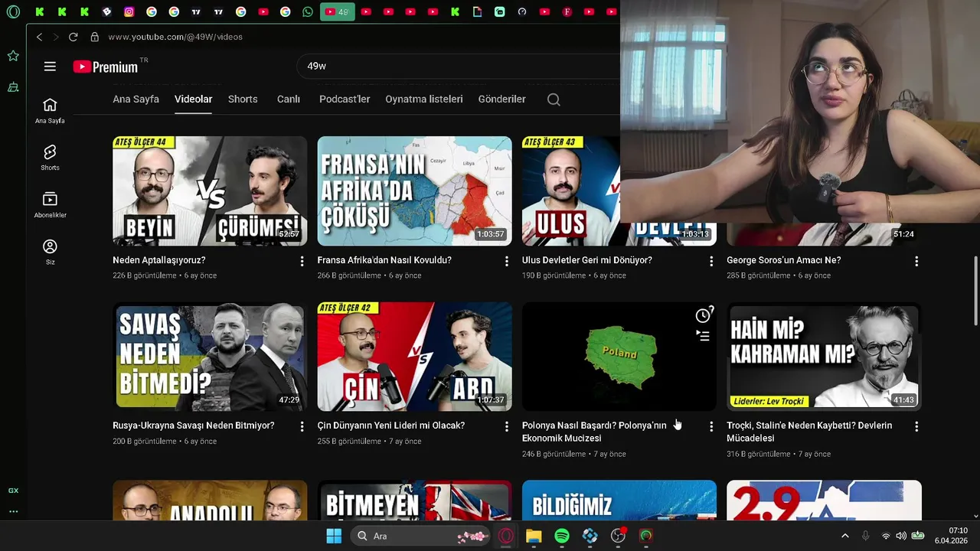The width and height of the screenshot is (980, 551).
Task: Switch to the Instagram browser tab
Action: pos(129,11)
